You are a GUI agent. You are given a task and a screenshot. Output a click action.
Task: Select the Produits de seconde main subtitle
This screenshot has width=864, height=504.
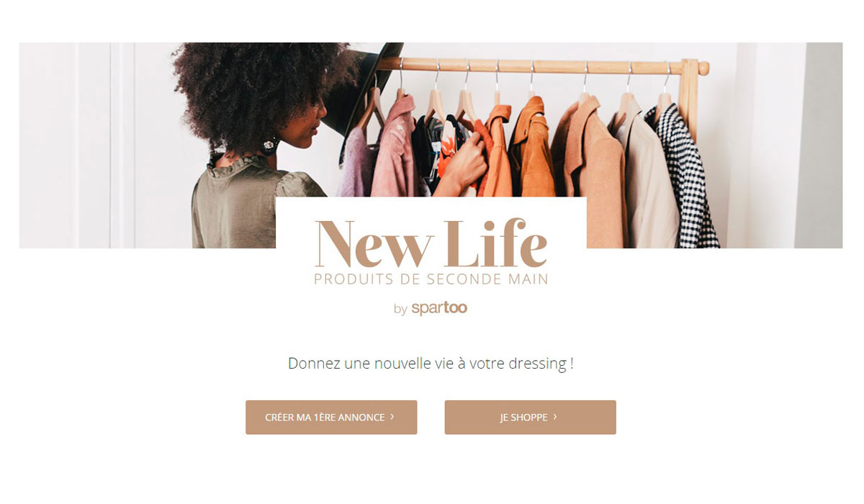[431, 279]
